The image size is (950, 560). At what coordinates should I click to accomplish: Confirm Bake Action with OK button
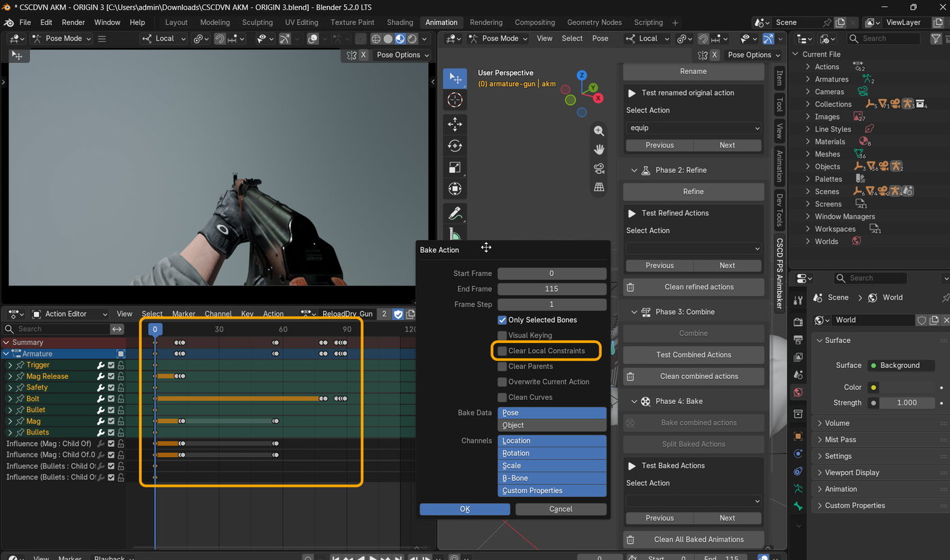465,509
